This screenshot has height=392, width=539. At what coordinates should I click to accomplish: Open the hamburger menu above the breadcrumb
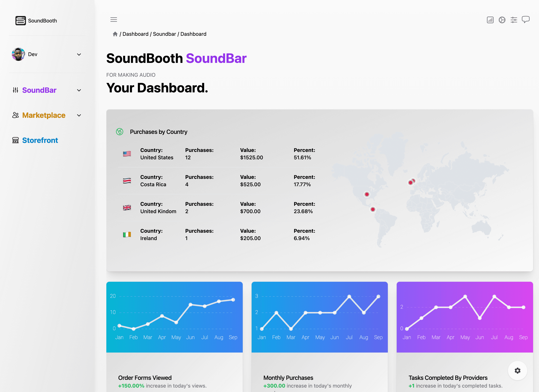pos(114,20)
